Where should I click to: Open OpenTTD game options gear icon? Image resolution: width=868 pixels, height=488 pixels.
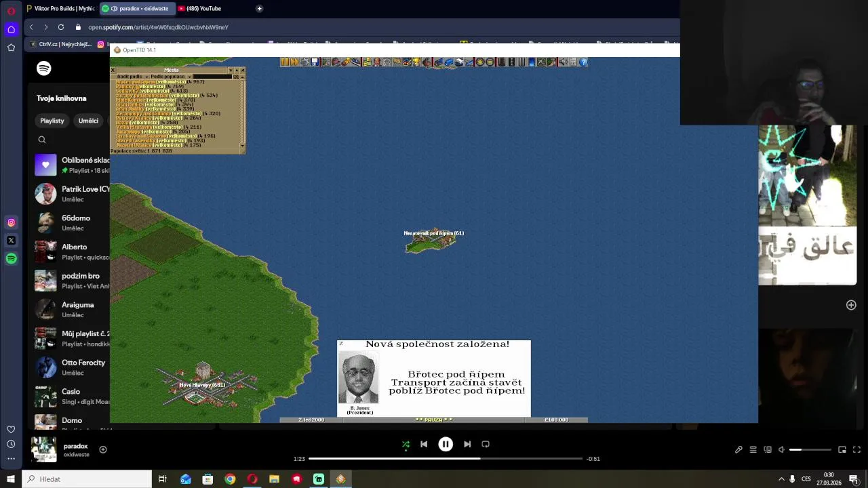click(x=304, y=62)
